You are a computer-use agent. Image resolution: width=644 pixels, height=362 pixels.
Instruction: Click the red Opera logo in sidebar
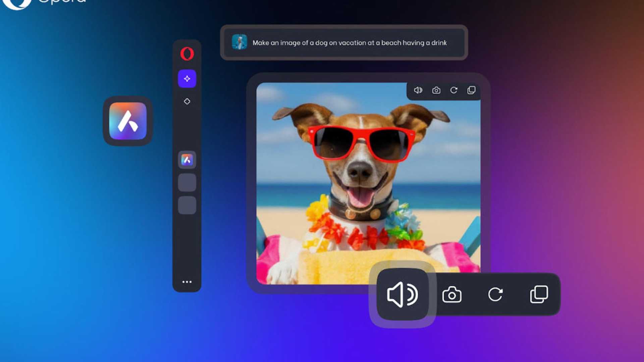click(187, 54)
